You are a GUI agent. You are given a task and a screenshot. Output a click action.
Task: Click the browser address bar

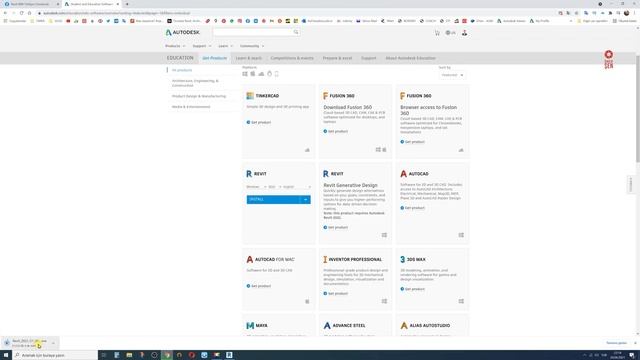298,13
